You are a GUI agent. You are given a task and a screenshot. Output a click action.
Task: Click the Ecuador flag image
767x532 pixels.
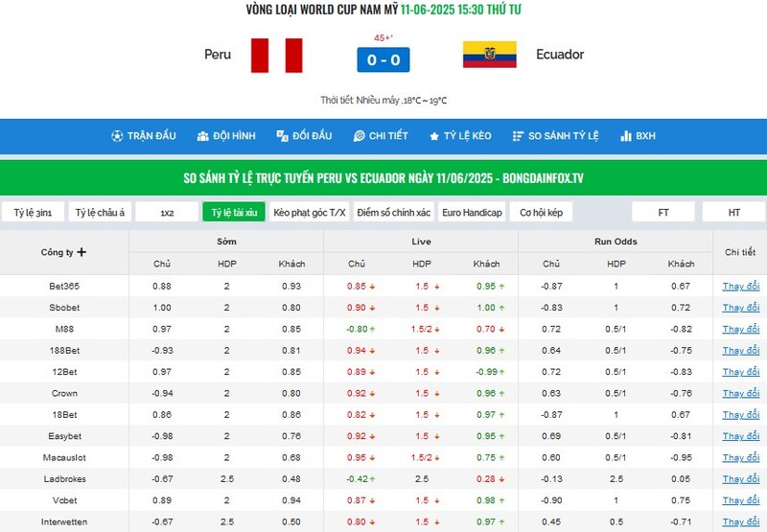pyautogui.click(x=490, y=55)
